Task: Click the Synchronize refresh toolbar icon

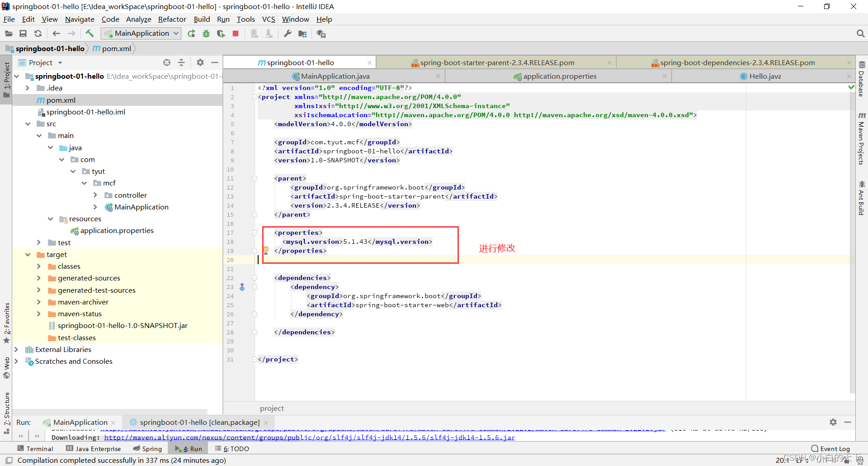Action: (x=38, y=33)
